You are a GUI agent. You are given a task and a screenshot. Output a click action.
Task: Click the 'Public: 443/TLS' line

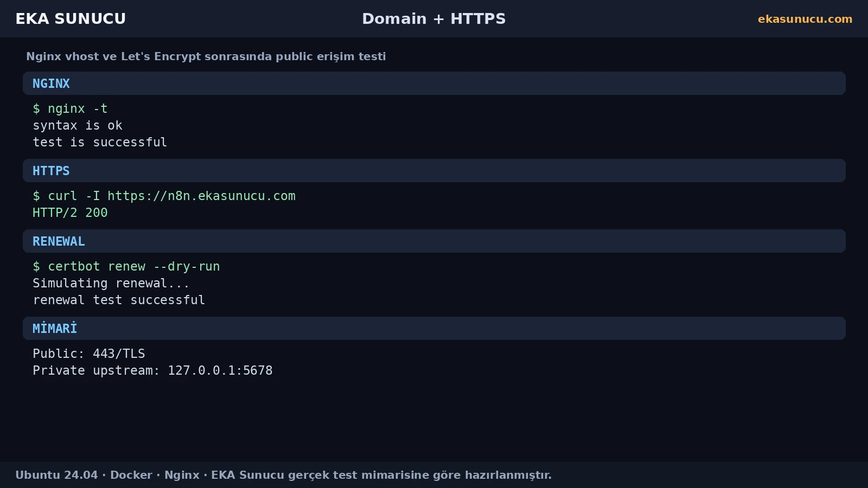(x=89, y=354)
